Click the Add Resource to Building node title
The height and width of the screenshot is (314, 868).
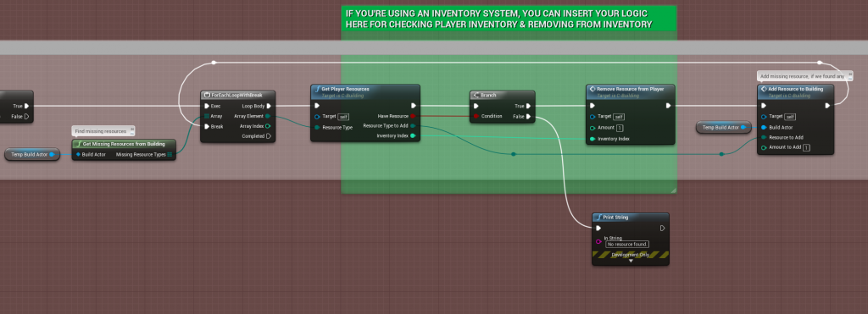coord(795,89)
